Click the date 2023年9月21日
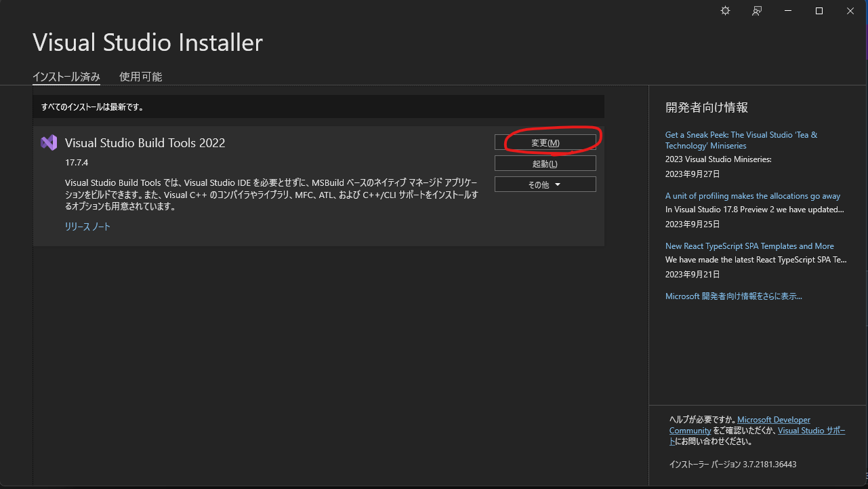This screenshot has width=868, height=489. click(693, 275)
